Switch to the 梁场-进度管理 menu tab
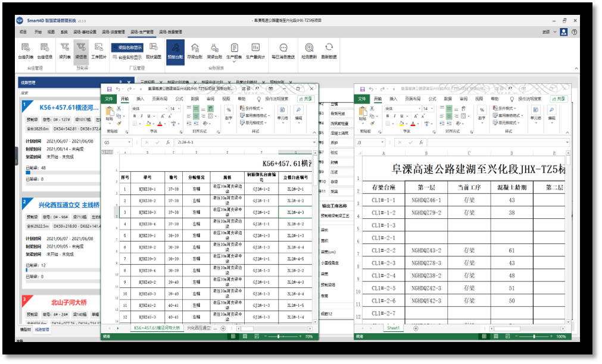The height and width of the screenshot is (364, 602). pyautogui.click(x=113, y=32)
